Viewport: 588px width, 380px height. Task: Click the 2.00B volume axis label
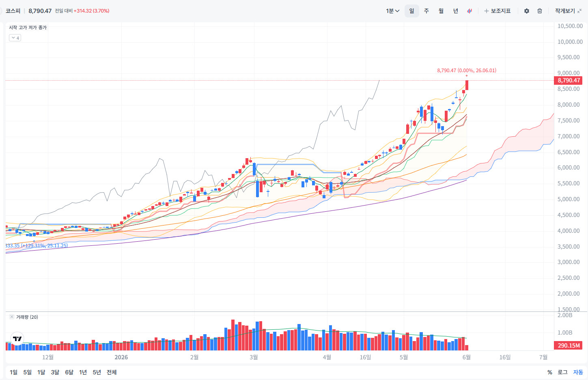point(565,315)
